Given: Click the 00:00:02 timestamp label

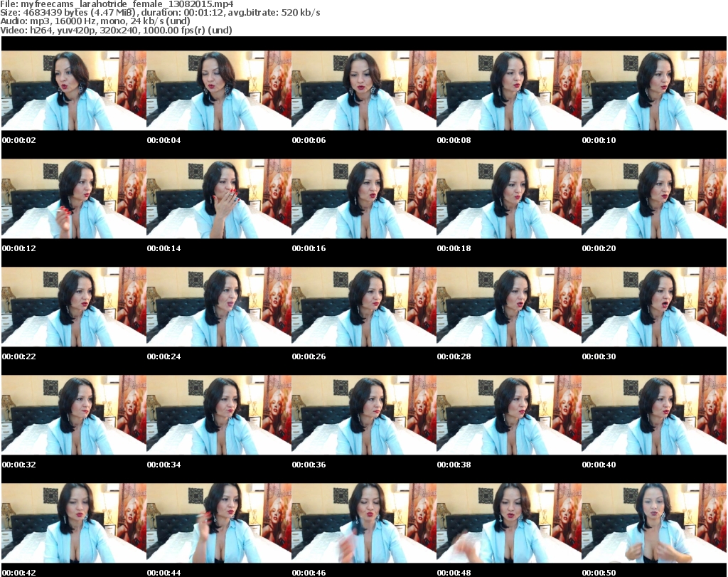Looking at the screenshot, I should coord(19,140).
